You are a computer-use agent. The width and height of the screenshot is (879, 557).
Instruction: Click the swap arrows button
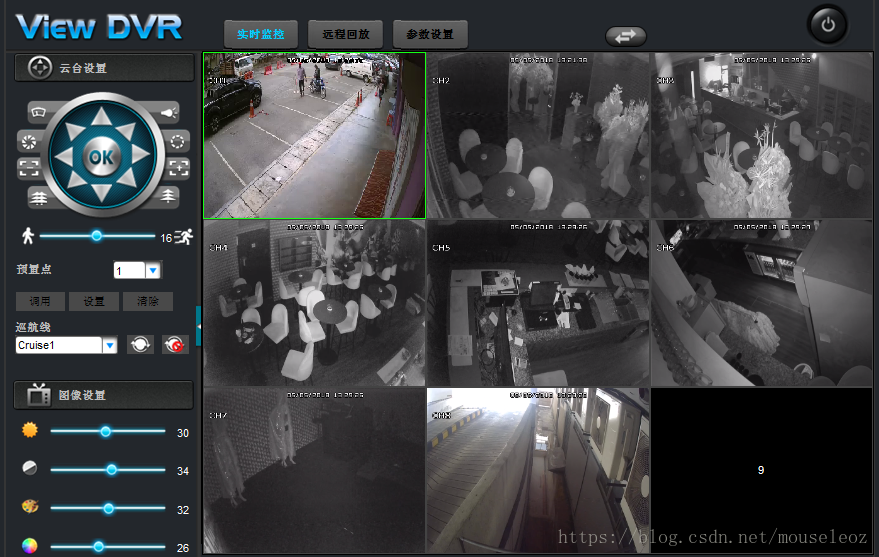click(625, 36)
